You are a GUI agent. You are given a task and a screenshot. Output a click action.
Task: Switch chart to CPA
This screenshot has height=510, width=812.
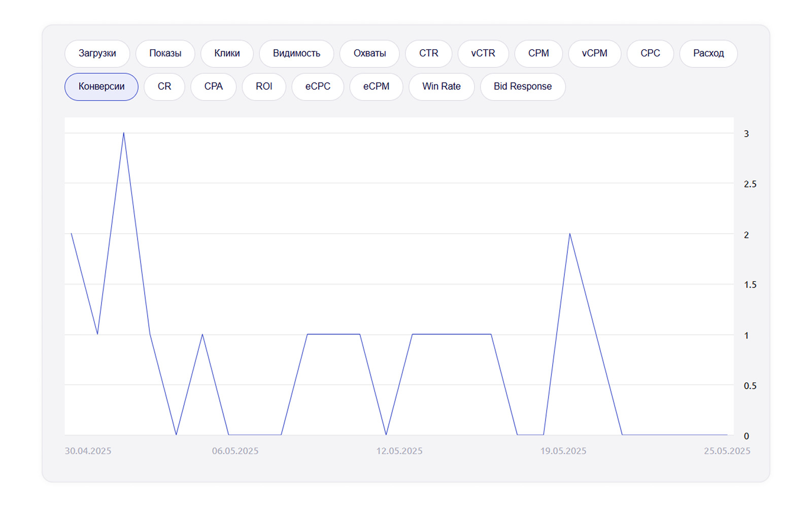[x=213, y=86]
